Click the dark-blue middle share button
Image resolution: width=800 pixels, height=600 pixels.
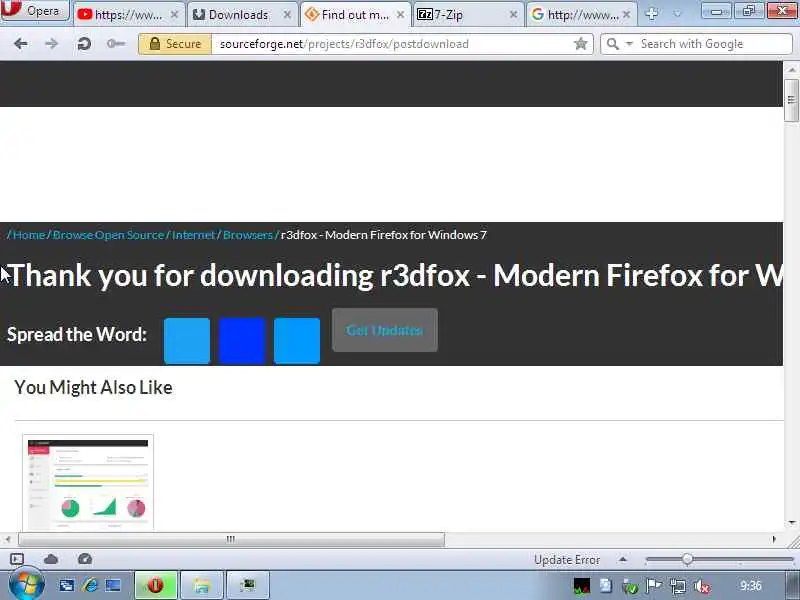(x=242, y=341)
